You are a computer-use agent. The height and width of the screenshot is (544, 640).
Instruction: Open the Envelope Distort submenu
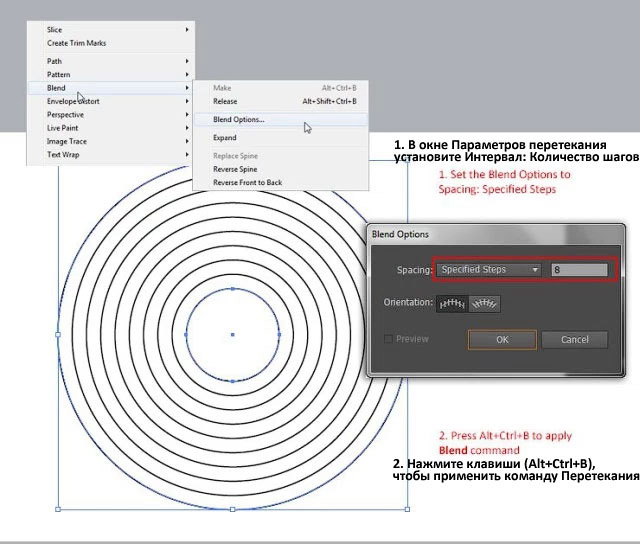click(x=111, y=101)
